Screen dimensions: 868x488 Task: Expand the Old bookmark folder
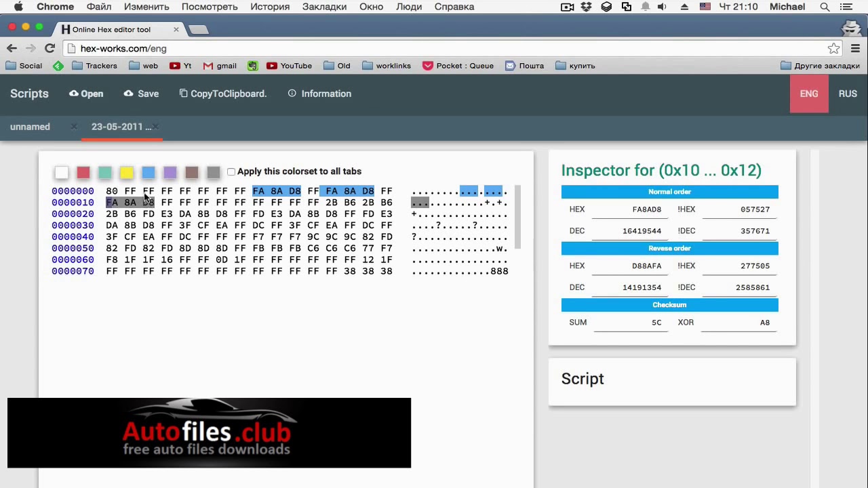click(x=337, y=66)
